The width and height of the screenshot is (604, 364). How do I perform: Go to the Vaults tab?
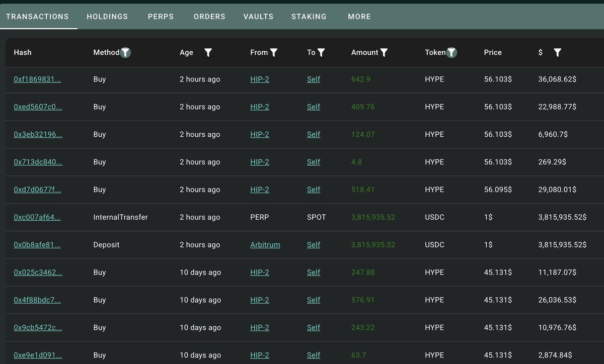pos(258,17)
